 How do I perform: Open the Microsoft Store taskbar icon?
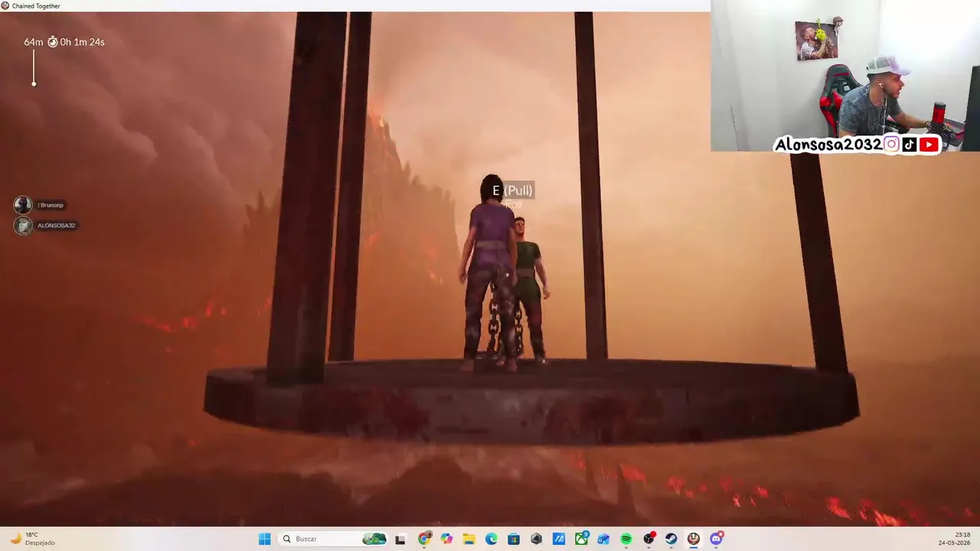click(x=514, y=539)
